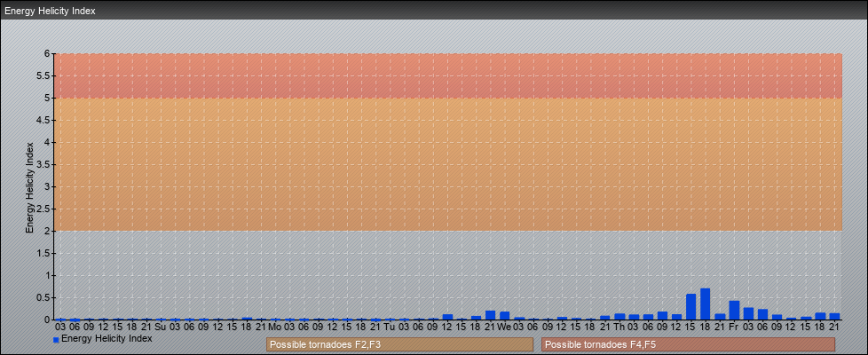
Task: Click the bar above the We label
Action: tap(504, 316)
